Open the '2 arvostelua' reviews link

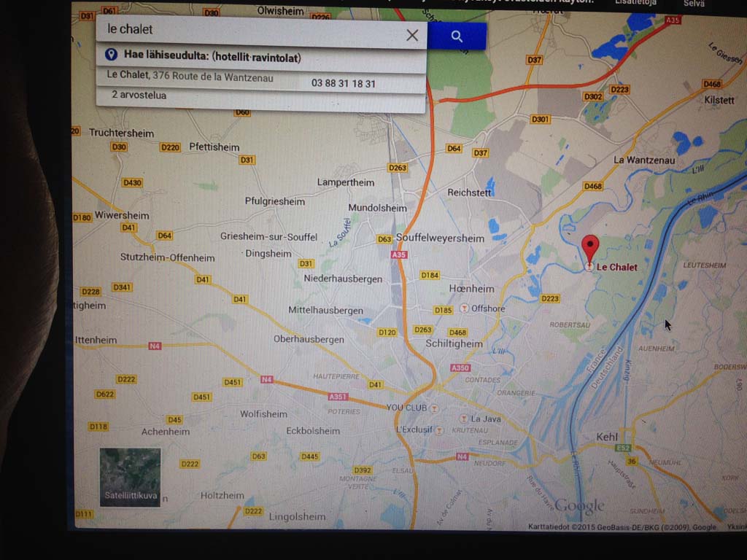139,96
